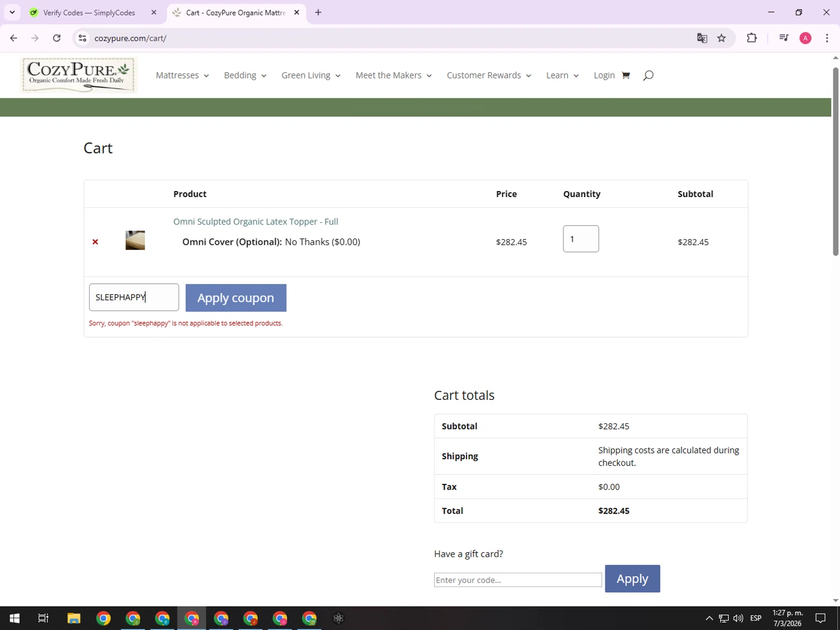Open the browser Extensions puzzle icon
This screenshot has width=840, height=630.
(x=752, y=38)
